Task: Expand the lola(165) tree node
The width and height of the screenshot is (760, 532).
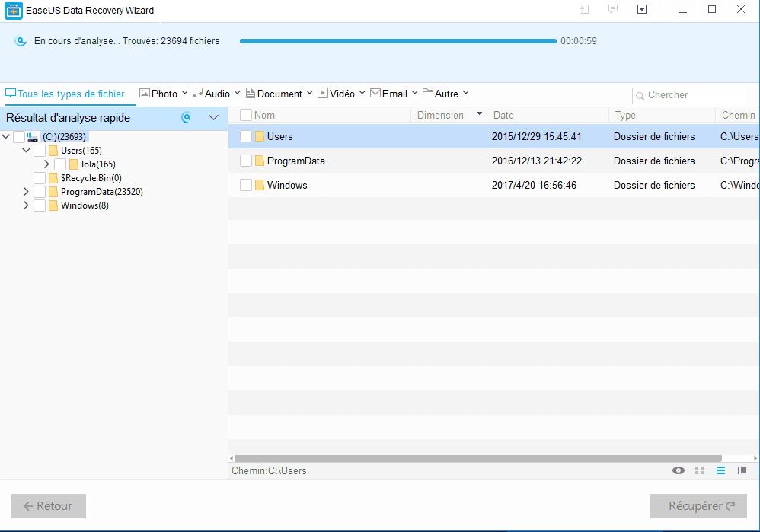Action: point(46,164)
